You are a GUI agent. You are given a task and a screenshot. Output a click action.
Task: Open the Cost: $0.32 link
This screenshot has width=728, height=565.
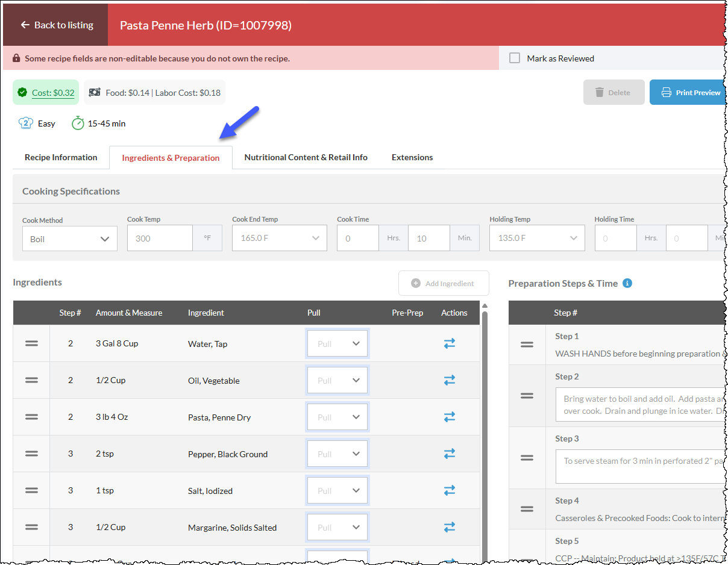(53, 93)
